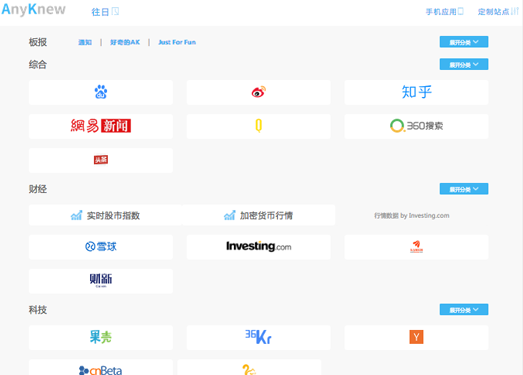Open the 36Kr logo card
523x375 pixels.
tap(258, 338)
